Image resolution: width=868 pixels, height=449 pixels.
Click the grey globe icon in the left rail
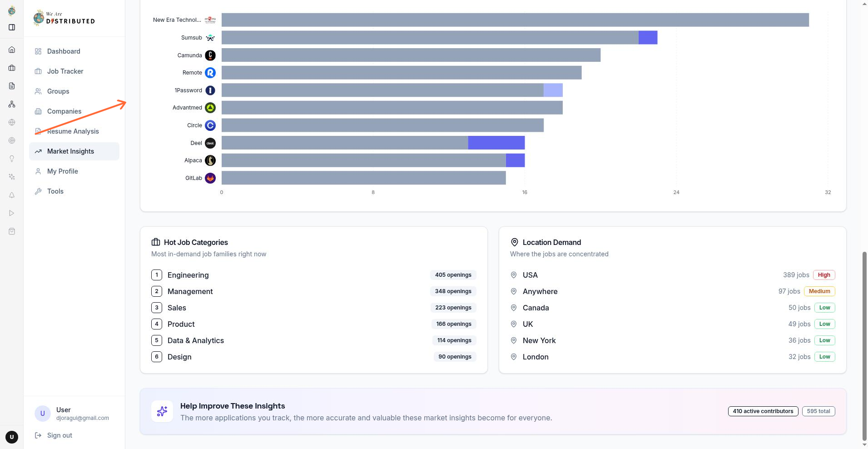pyautogui.click(x=12, y=122)
